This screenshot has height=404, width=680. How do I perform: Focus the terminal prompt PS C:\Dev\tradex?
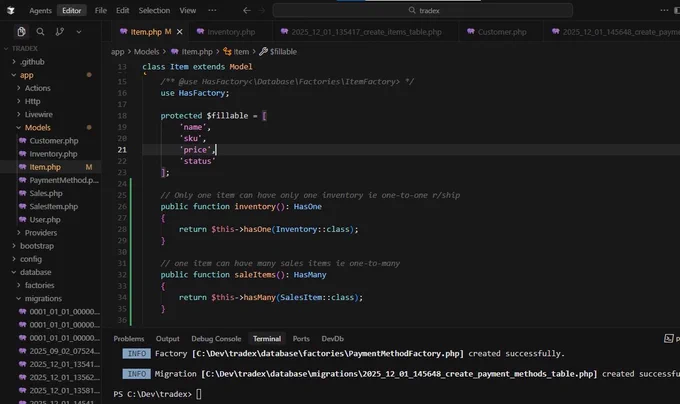(153, 394)
